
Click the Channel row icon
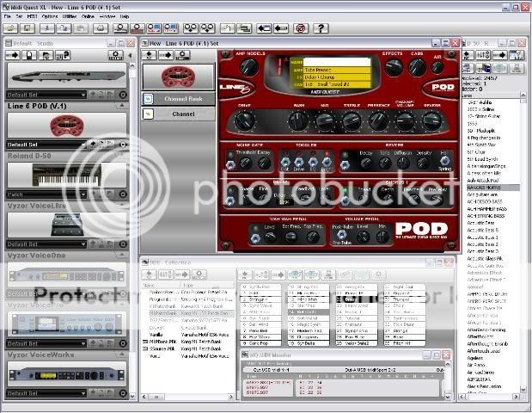[x=148, y=114]
